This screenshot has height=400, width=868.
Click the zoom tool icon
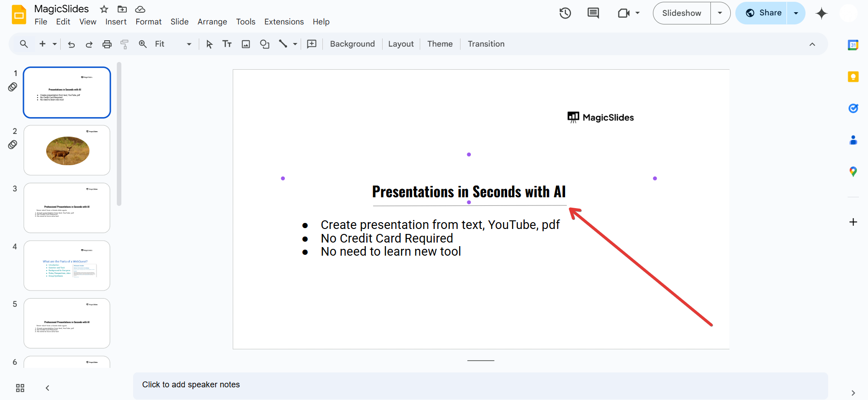click(143, 44)
